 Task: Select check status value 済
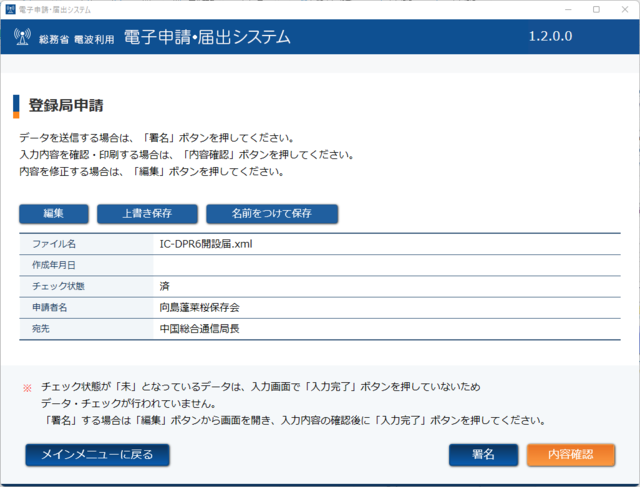pyautogui.click(x=164, y=286)
